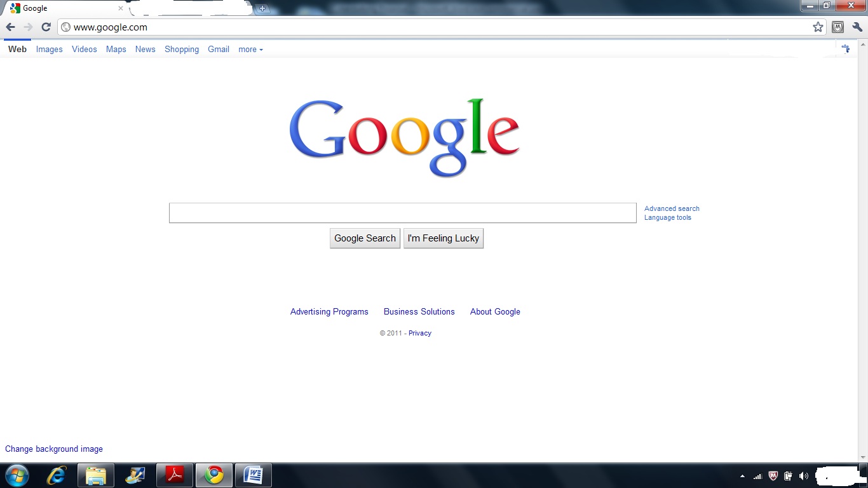Image resolution: width=868 pixels, height=488 pixels.
Task: Open the Advanced search link
Action: [x=672, y=208]
